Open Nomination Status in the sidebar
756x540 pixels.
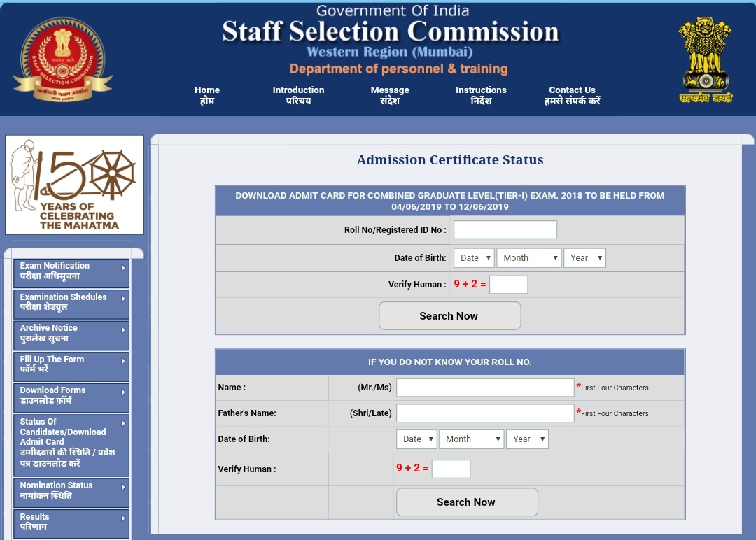click(x=71, y=492)
